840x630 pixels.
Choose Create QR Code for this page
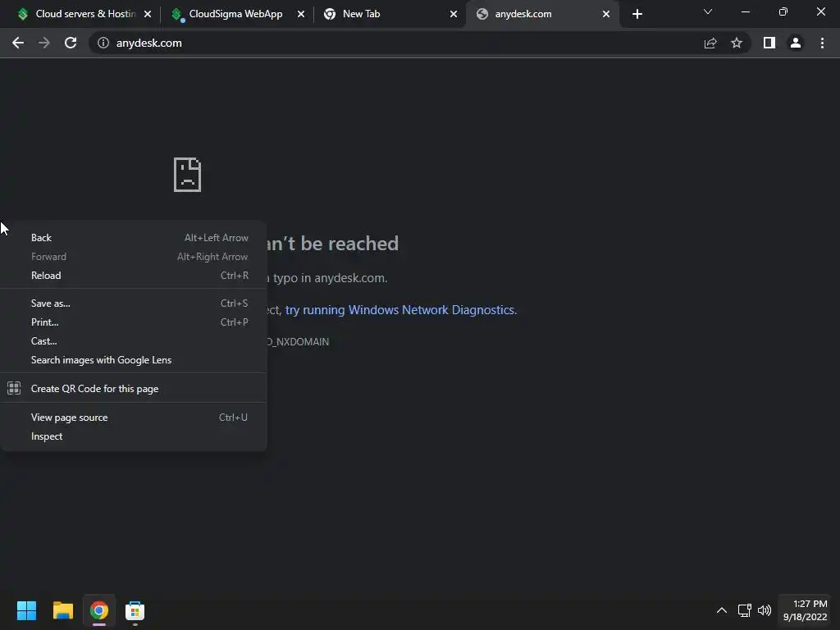pyautogui.click(x=134, y=388)
